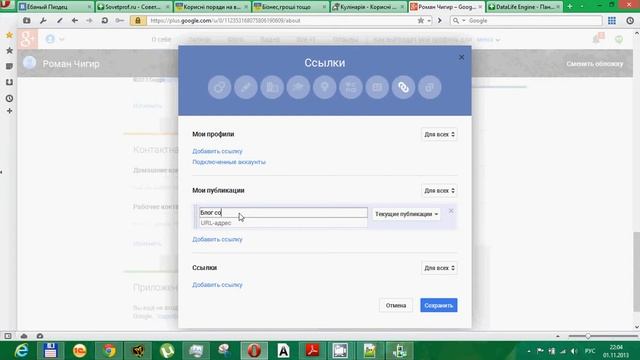Click the page vertical scrollbar thumb
640x360 pixels.
coord(636,272)
